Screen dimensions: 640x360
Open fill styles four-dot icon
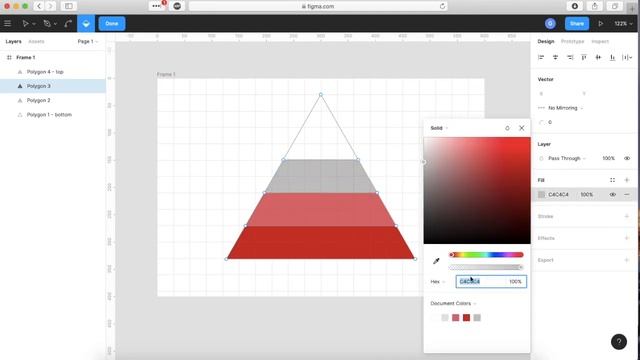612,180
